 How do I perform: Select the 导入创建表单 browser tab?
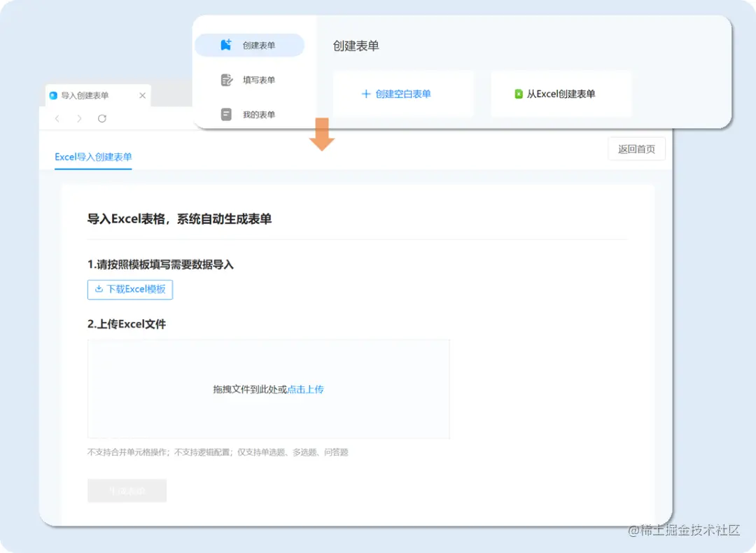pos(98,95)
